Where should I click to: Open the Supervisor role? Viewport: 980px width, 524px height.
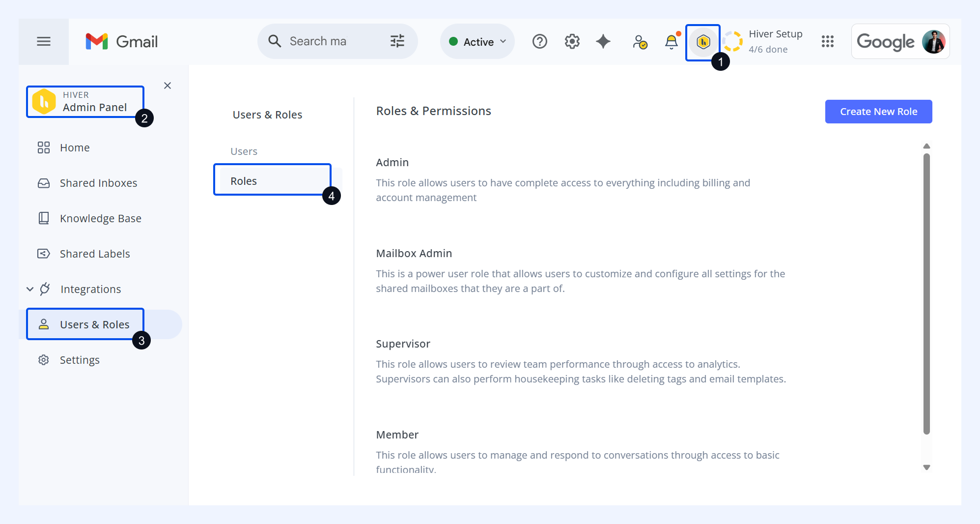coord(403,344)
